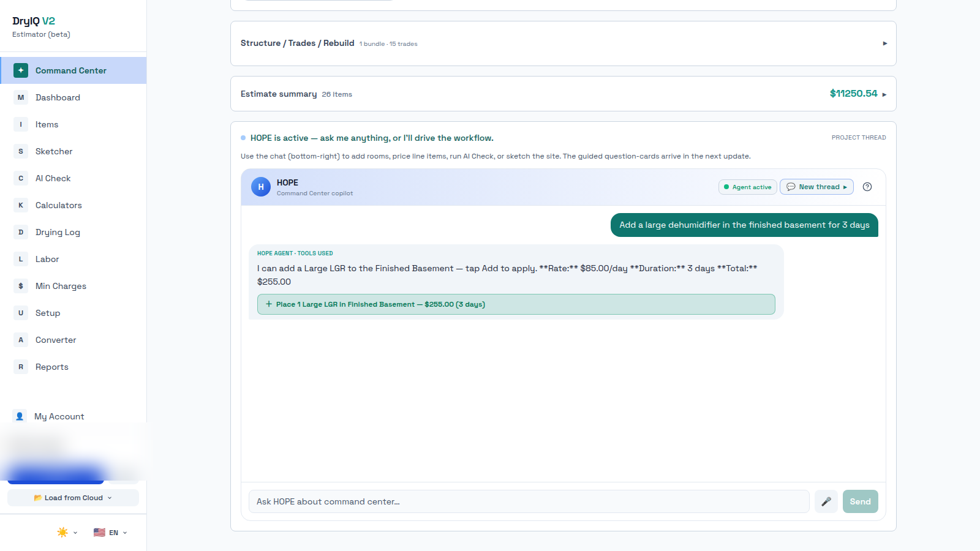Viewport: 980px width, 551px height.
Task: Open My Account link
Action: 59,416
